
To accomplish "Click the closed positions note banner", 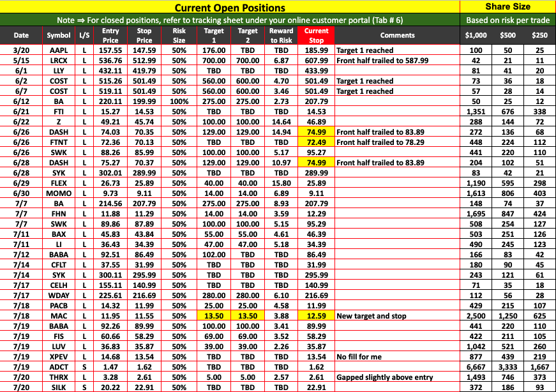I will [230, 20].
